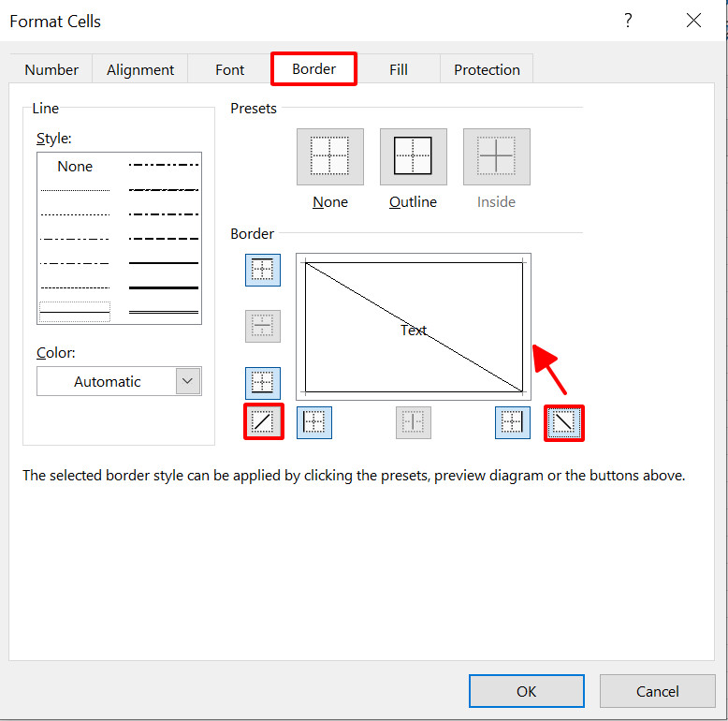Select the None preset icon
The image size is (728, 721).
[330, 156]
